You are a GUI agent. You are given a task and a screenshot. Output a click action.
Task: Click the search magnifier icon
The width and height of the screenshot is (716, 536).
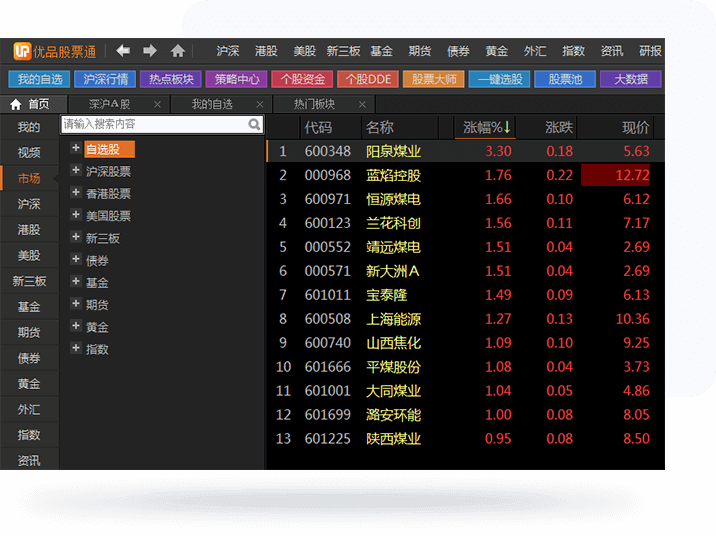point(254,124)
